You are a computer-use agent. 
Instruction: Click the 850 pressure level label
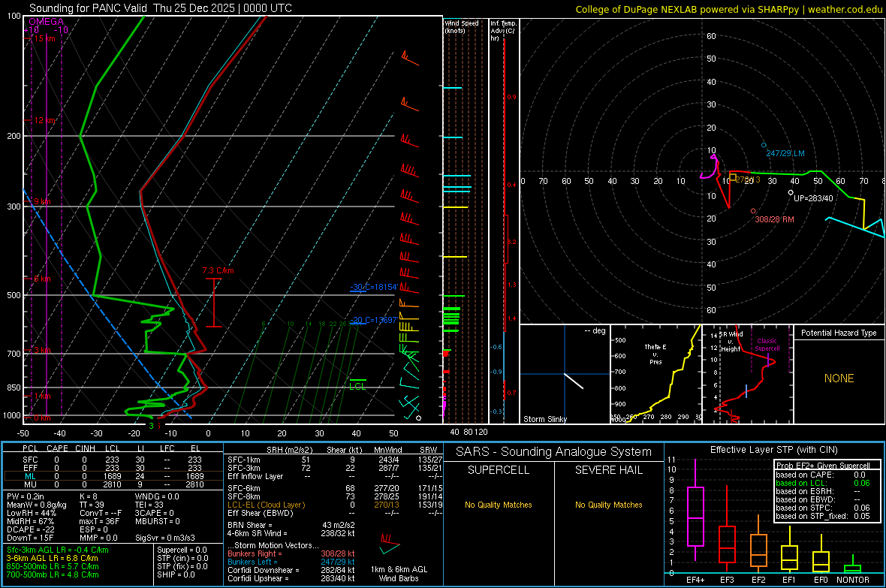click(14, 387)
